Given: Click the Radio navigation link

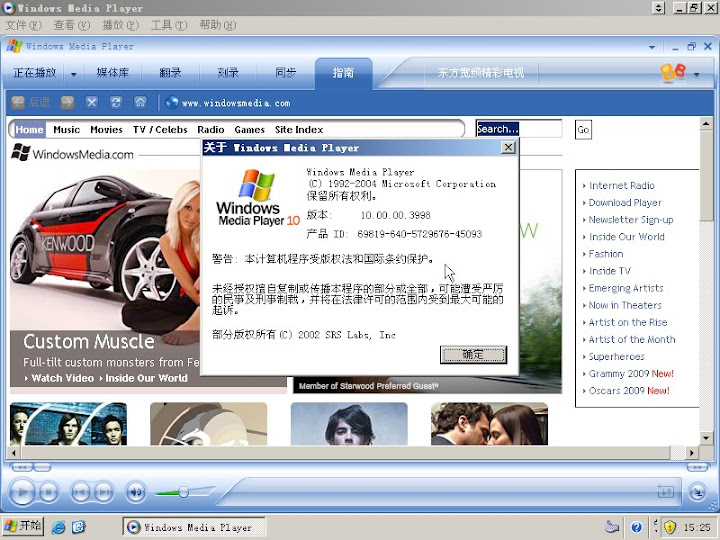Looking at the screenshot, I should 211,129.
